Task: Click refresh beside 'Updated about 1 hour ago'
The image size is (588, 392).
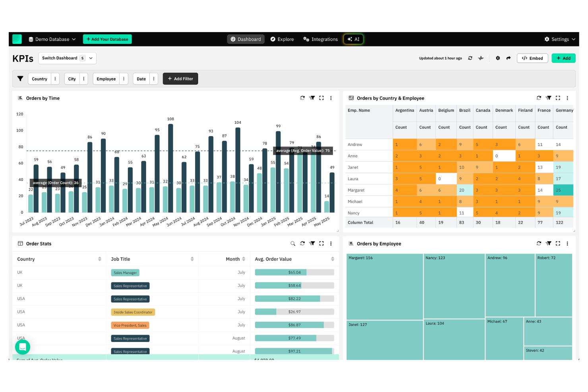Action: [470, 58]
